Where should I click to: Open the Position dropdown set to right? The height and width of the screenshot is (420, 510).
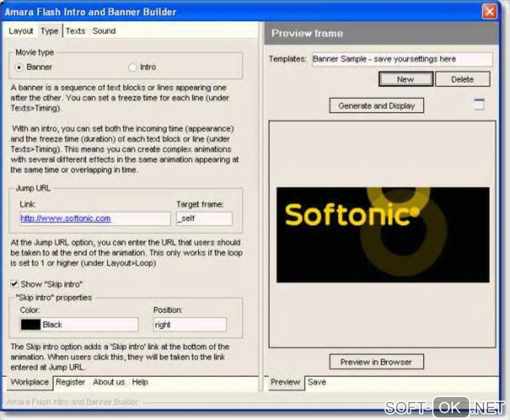189,324
